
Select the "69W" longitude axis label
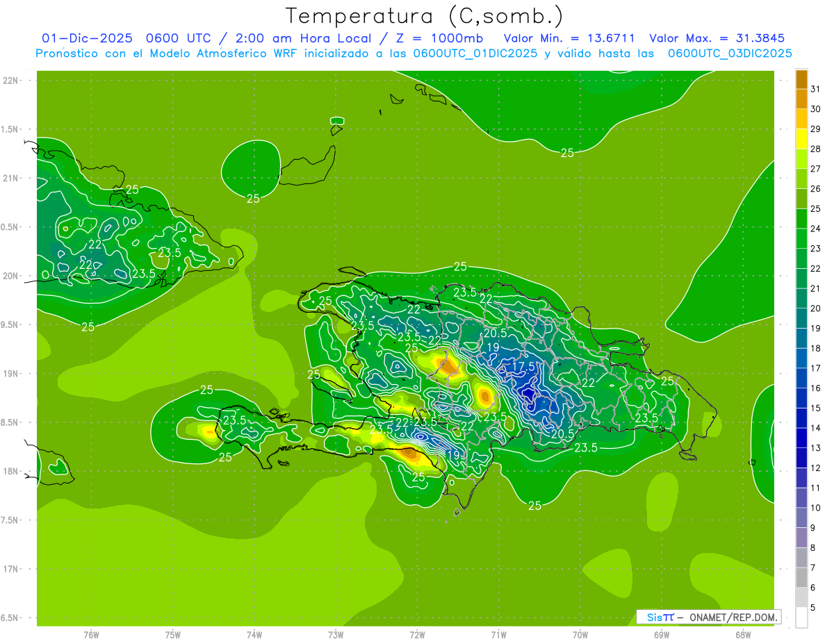click(x=662, y=634)
